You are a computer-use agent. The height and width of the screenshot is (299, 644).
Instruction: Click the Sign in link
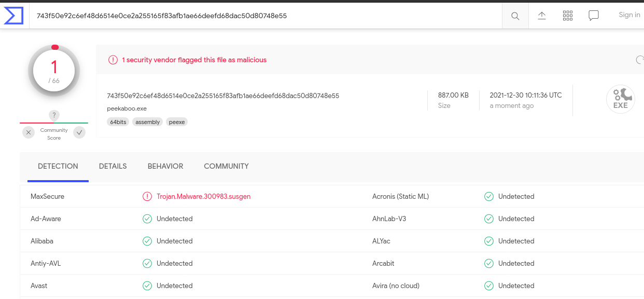[629, 15]
